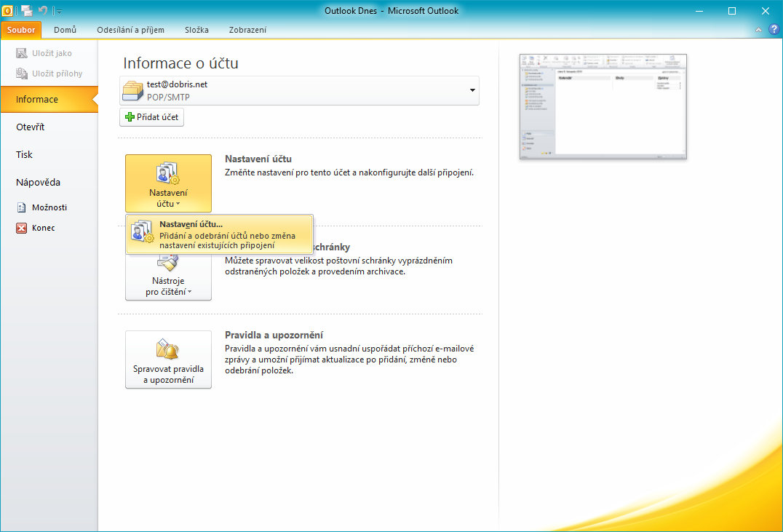Click the Undo icon in the title bar
Viewport: 783px width, 532px height.
click(x=43, y=10)
